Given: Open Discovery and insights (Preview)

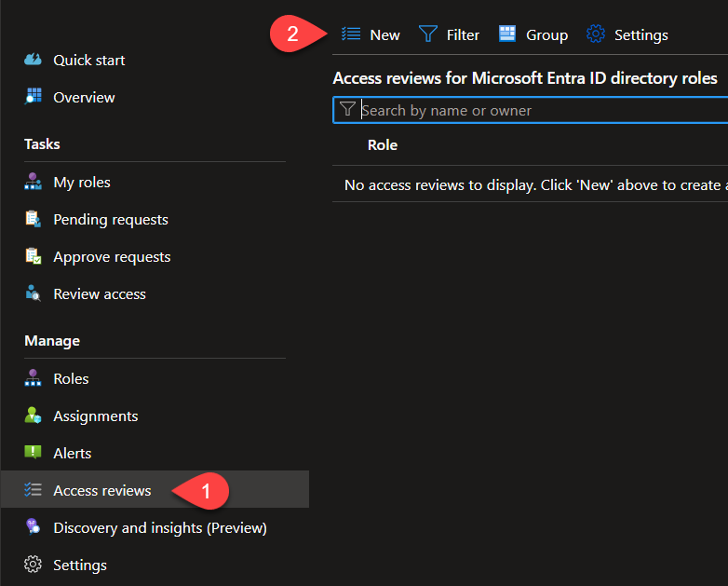Looking at the screenshot, I should 160,528.
